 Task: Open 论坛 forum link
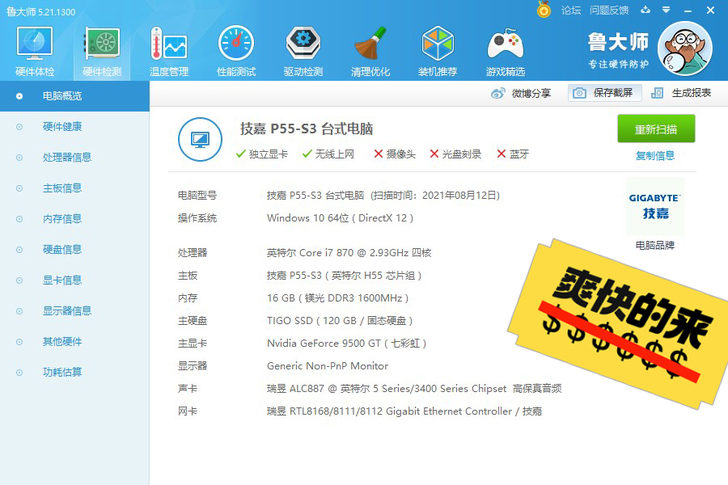point(571,10)
